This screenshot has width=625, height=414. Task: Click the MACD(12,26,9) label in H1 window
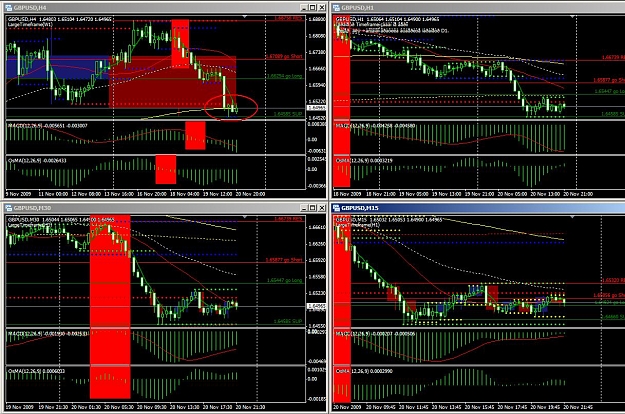[x=375, y=126]
